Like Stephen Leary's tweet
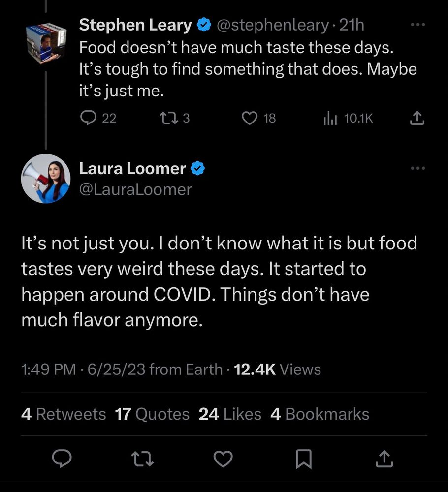 pos(258,118)
